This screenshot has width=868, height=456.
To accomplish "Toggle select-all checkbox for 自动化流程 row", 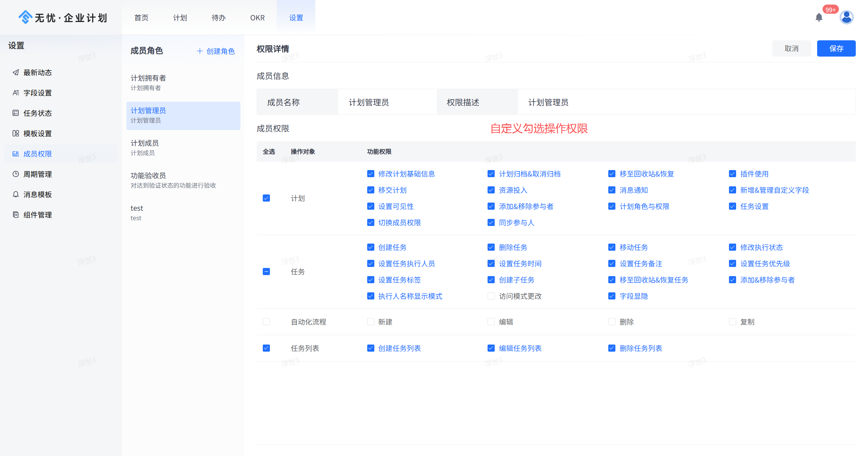I will click(267, 322).
